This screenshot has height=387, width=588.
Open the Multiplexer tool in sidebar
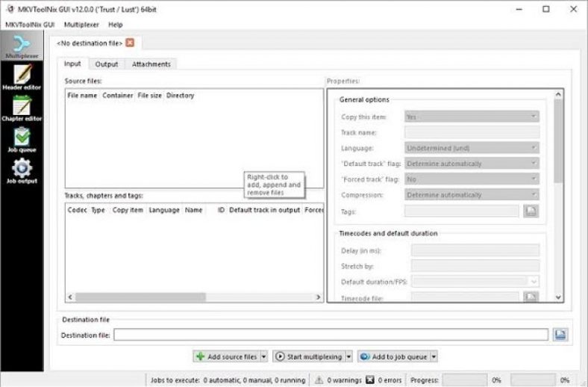click(x=22, y=46)
